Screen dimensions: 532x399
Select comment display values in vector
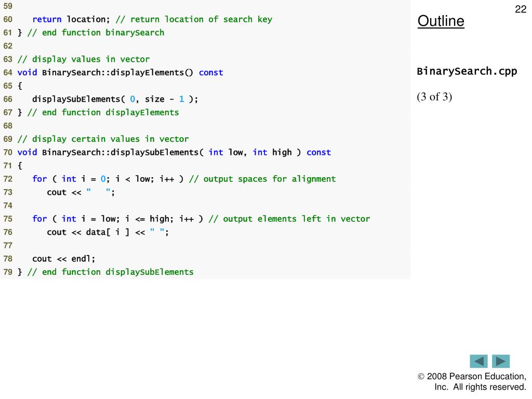[84, 59]
